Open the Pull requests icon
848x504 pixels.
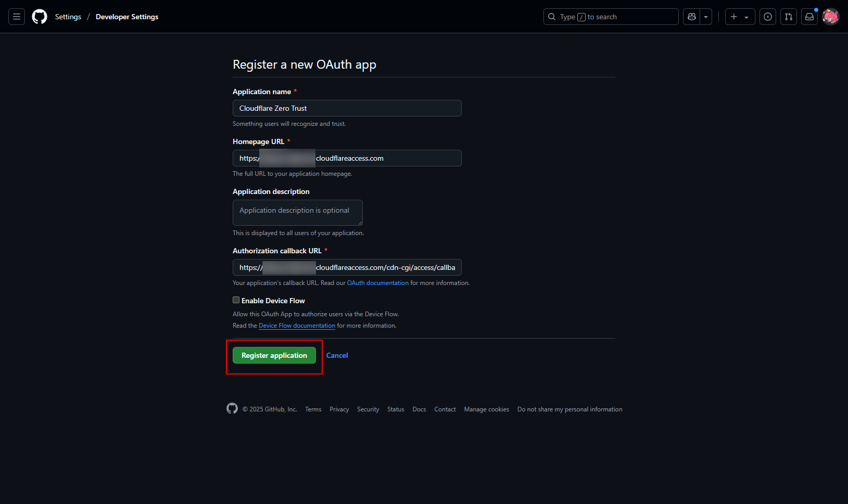tap(789, 17)
